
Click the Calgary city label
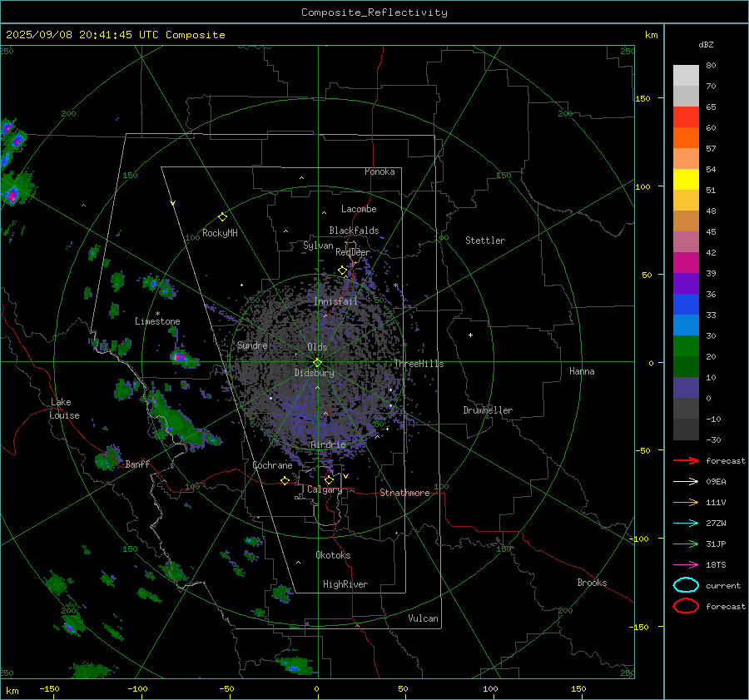(x=325, y=489)
